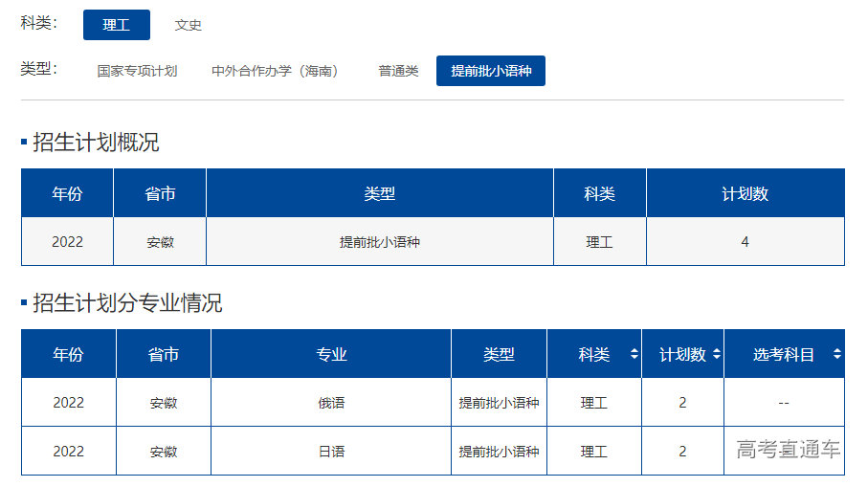Choose the 普通类 type filter
Viewport: 868px width, 487px height.
click(x=398, y=71)
